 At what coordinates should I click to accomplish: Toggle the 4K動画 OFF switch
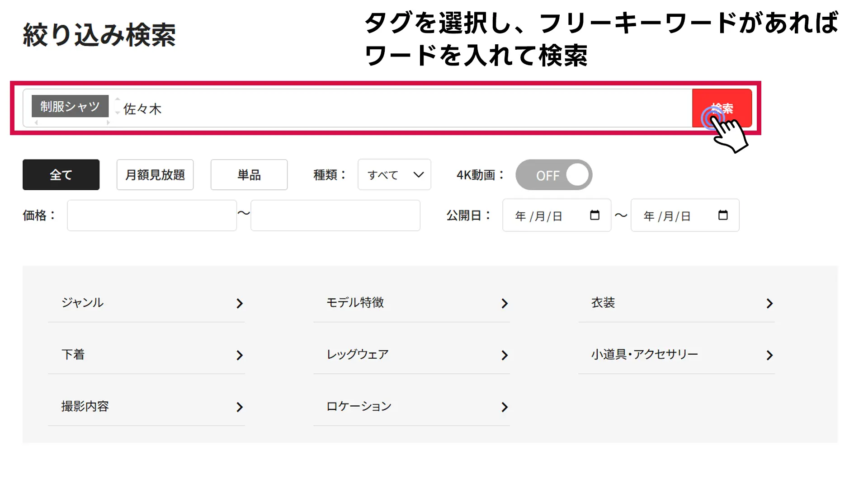click(554, 175)
